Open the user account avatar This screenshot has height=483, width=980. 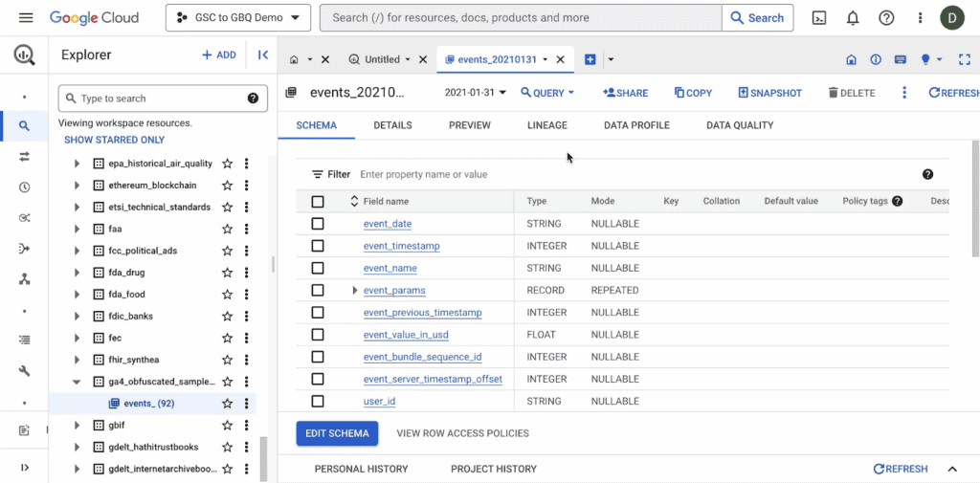952,17
